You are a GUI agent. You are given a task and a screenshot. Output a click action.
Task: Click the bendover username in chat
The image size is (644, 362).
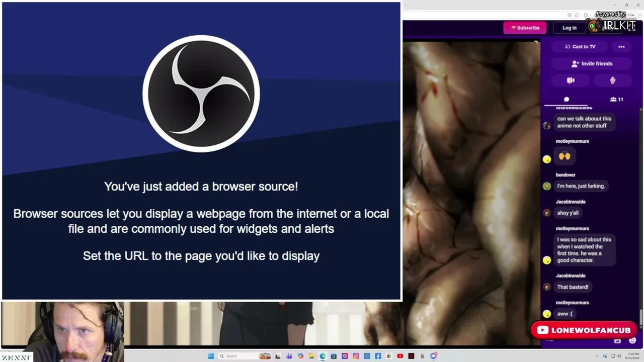(566, 175)
